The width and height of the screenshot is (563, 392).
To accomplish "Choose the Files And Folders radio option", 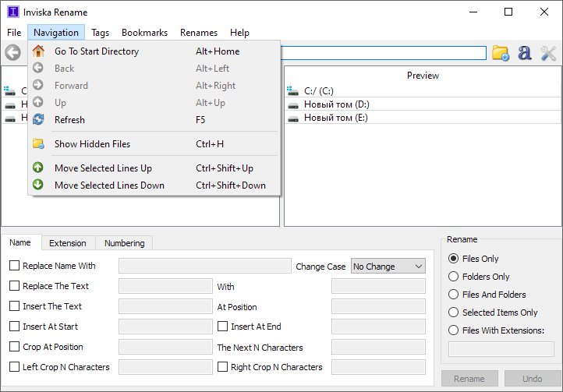I will pos(454,295).
